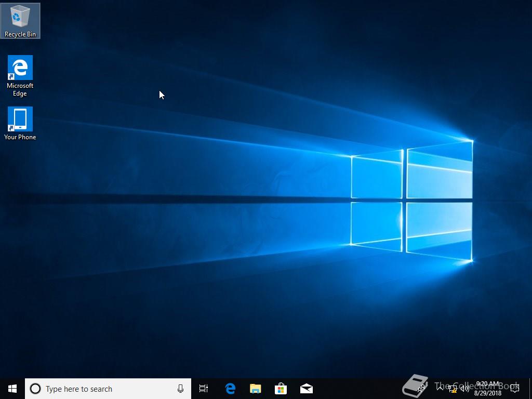Open Microsoft Store from the taskbar
This screenshot has width=532, height=399.
click(x=281, y=389)
